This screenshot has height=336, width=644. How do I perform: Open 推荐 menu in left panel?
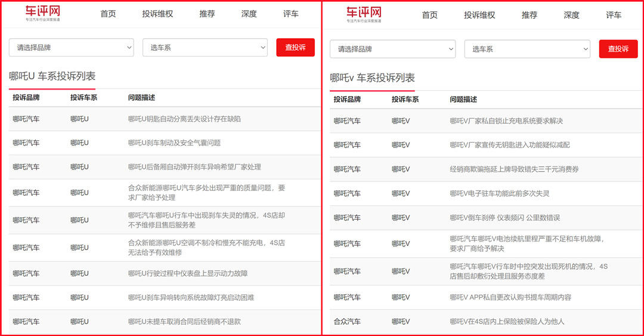click(x=207, y=14)
